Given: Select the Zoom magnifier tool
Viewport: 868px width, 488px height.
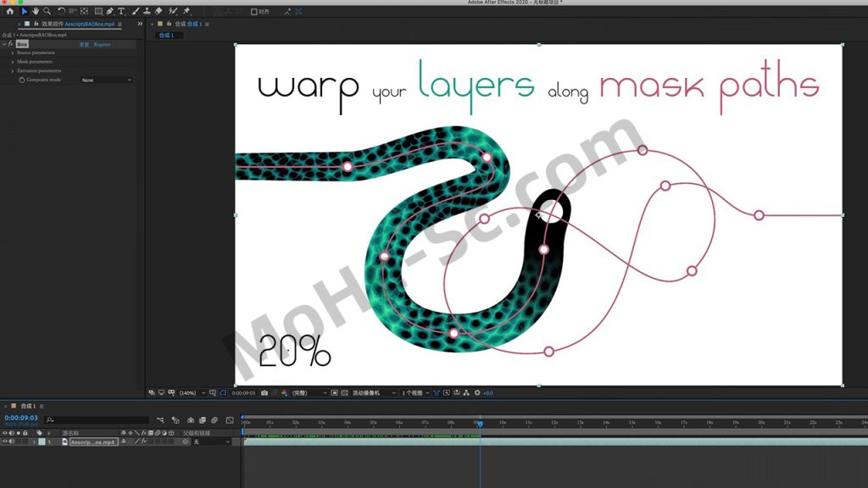Looking at the screenshot, I should pos(46,12).
